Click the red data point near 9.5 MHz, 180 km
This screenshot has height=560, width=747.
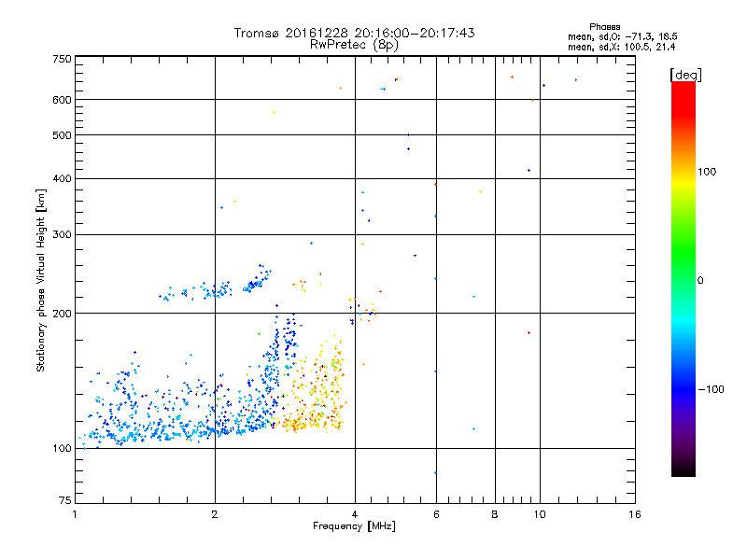point(529,333)
